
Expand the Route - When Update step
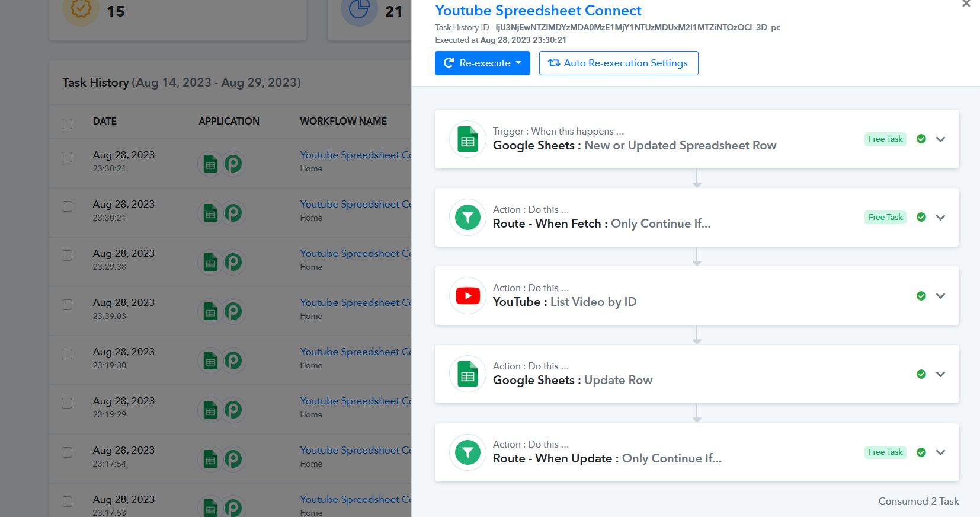click(x=940, y=452)
